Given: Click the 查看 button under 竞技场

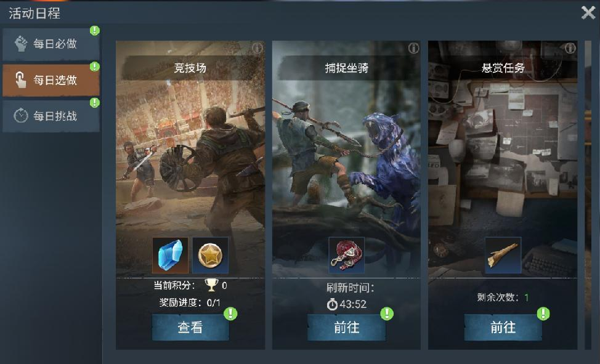Looking at the screenshot, I should click(x=190, y=327).
